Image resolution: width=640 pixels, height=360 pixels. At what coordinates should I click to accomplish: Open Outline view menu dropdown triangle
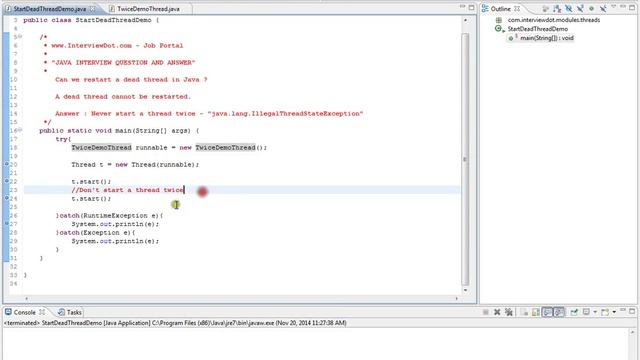pos(613,6)
